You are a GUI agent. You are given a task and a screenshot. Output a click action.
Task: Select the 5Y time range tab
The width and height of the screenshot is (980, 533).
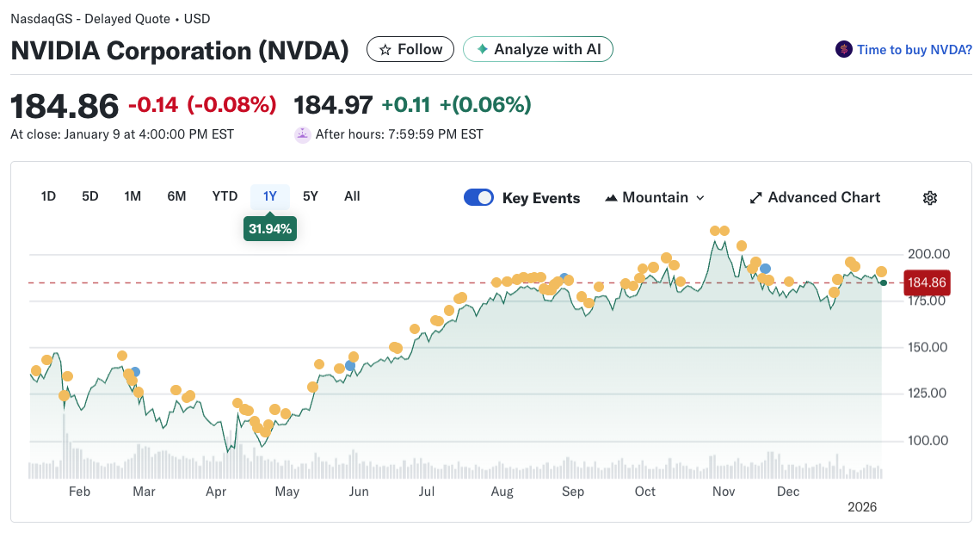[x=311, y=196]
